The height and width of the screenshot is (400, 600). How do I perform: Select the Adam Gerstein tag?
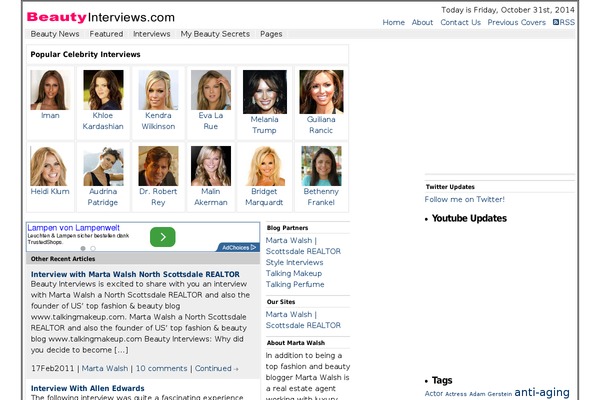click(491, 394)
